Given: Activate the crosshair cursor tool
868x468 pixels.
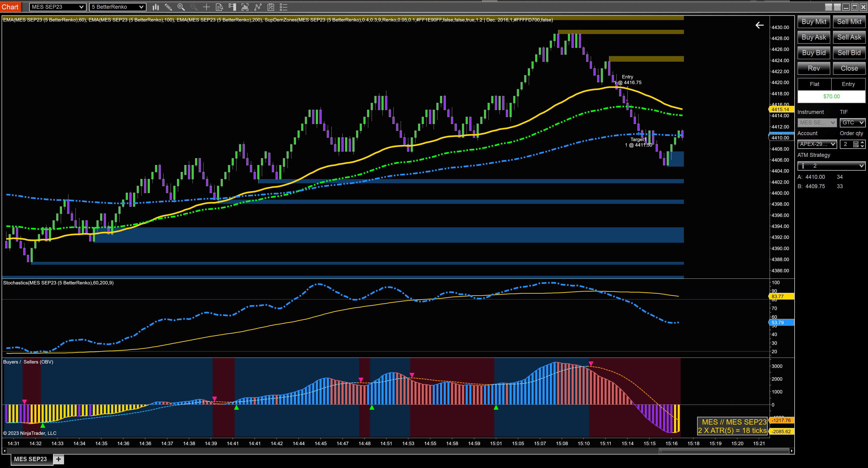Looking at the screenshot, I should pyautogui.click(x=207, y=7).
